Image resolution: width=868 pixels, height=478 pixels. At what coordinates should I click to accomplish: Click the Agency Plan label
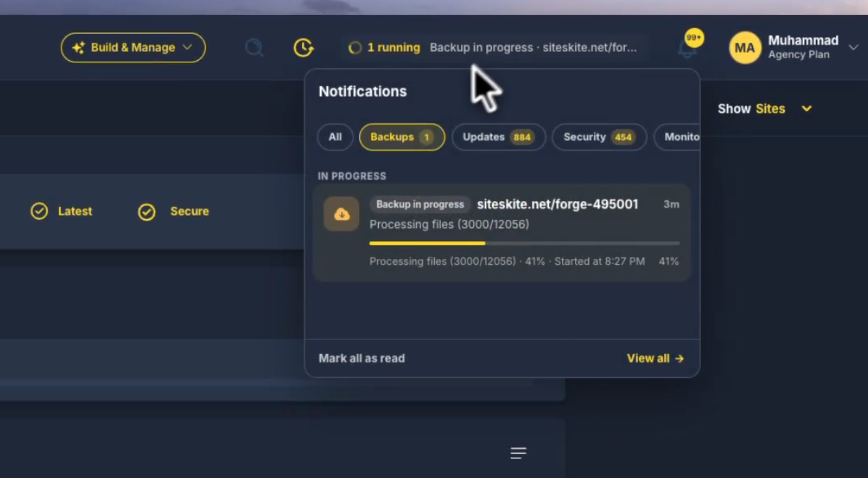coord(799,55)
